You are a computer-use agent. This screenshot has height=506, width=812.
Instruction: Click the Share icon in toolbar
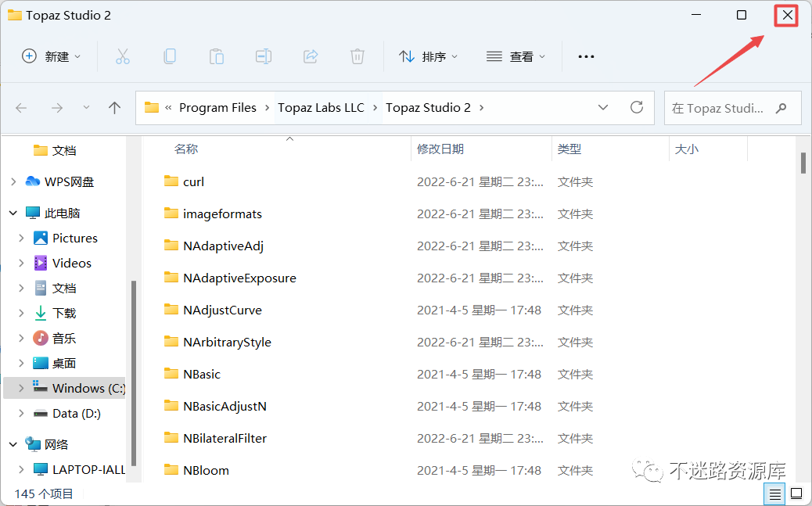coord(311,56)
